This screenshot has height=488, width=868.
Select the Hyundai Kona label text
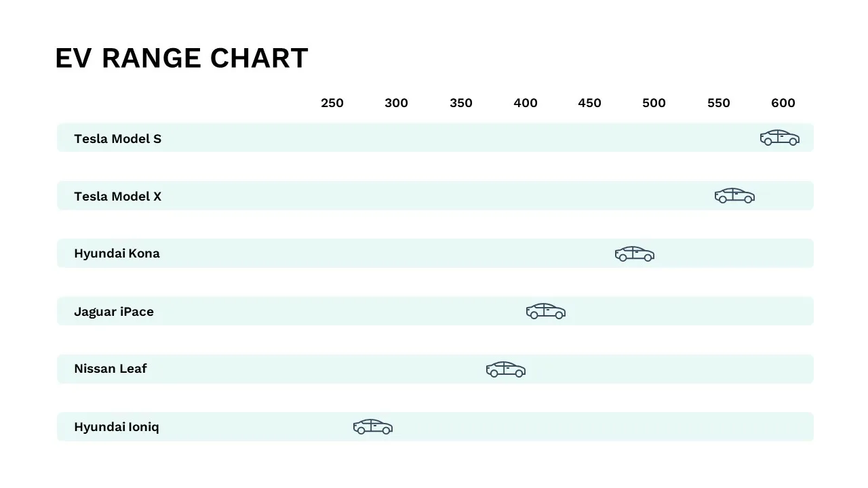[117, 253]
